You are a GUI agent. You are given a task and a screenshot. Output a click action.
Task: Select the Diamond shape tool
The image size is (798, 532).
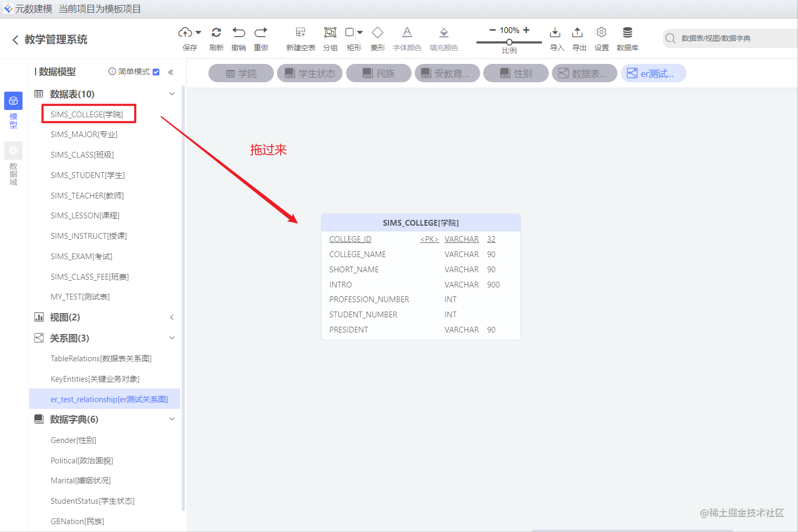[x=378, y=32]
